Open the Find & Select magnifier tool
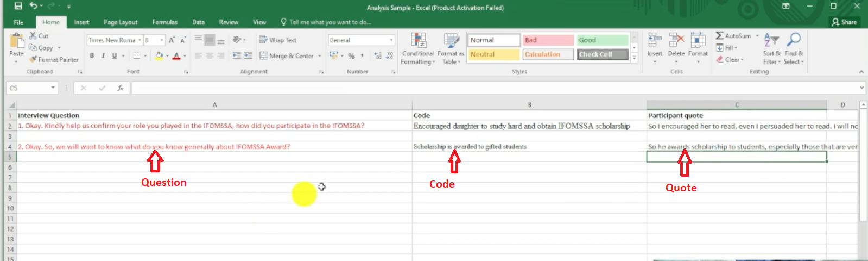This screenshot has height=261, width=868. point(794,43)
